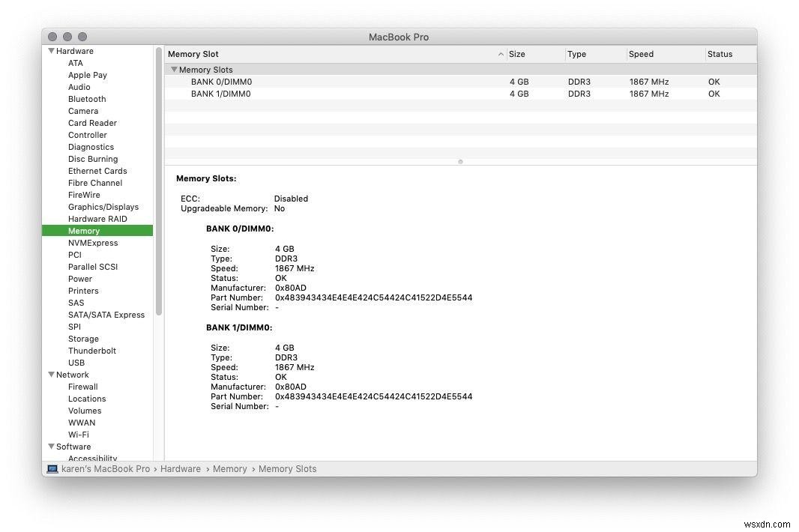Select PCI in the sidebar
Screen dimensions: 799x532
75,255
